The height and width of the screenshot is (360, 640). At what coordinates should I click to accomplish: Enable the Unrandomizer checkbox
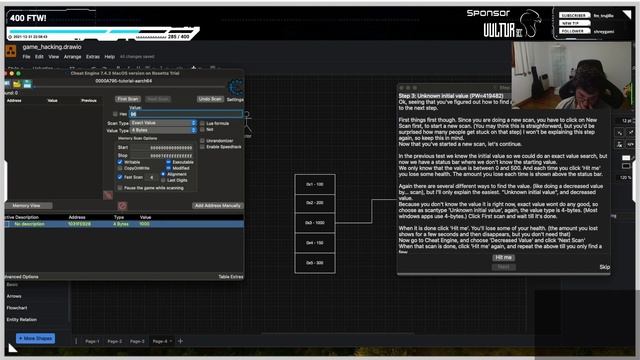coord(202,141)
